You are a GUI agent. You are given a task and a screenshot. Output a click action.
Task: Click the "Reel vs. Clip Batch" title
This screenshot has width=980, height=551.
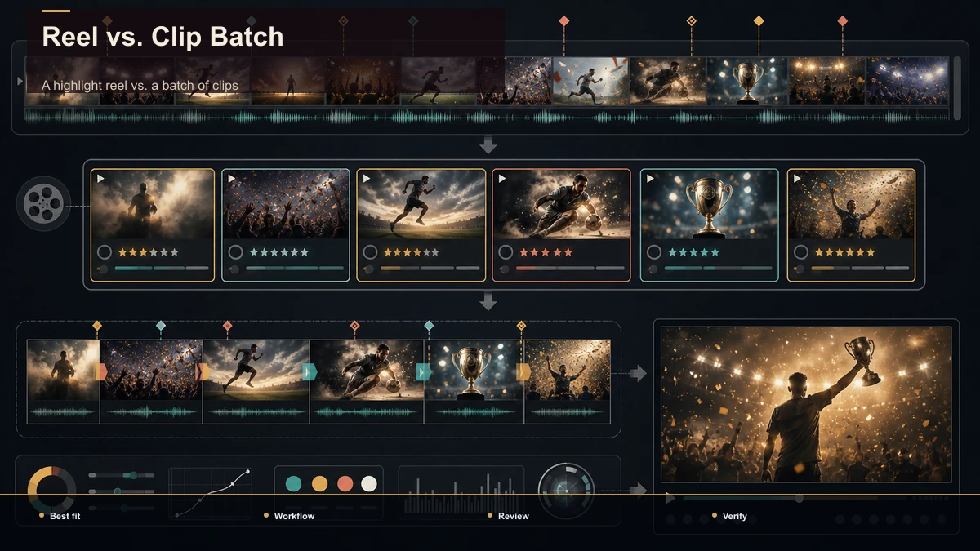[163, 36]
